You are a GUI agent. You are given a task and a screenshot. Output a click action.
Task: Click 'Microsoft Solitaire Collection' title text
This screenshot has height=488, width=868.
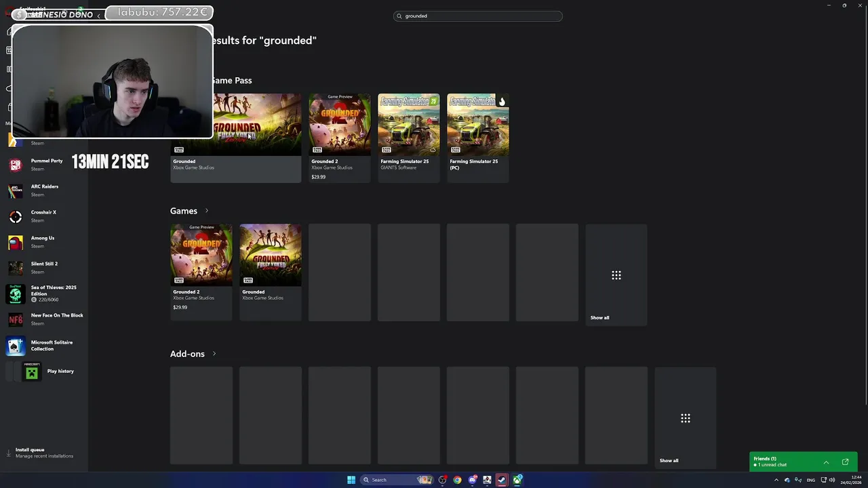click(x=52, y=346)
